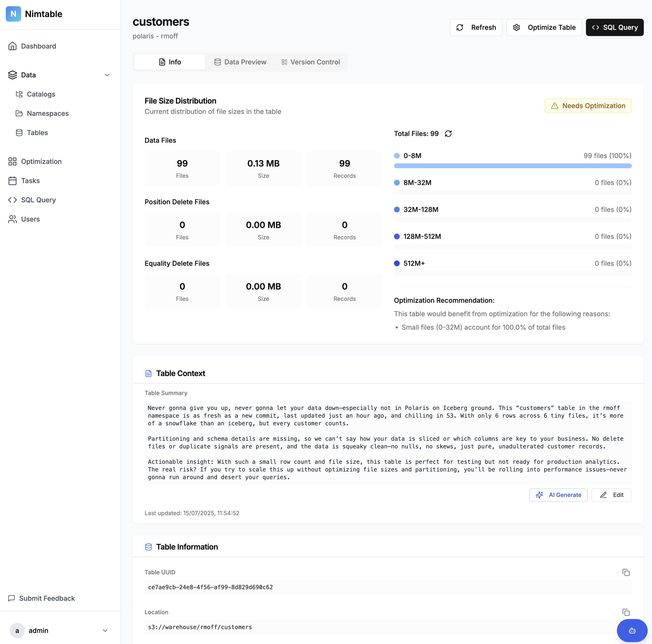Edit the table summary
The image size is (652, 644).
[611, 495]
